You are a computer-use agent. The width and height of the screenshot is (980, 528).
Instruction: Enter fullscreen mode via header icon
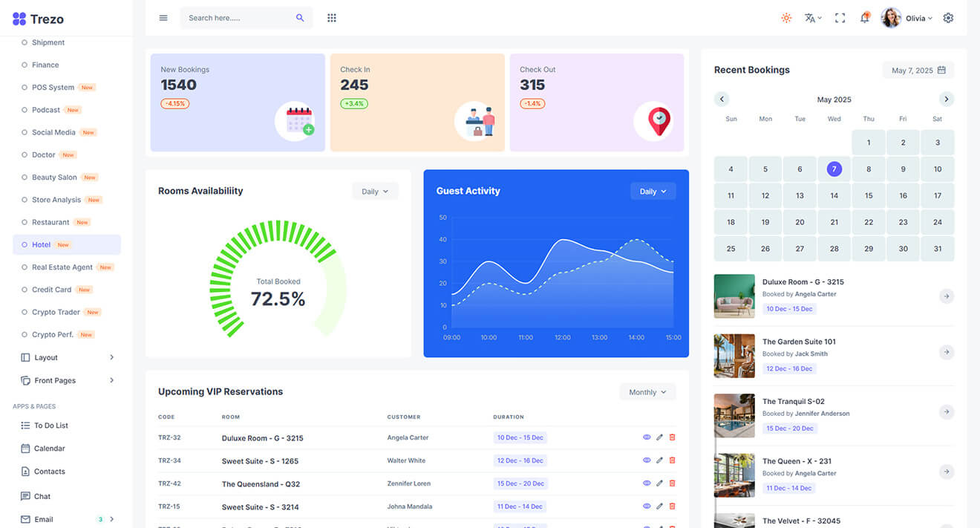pyautogui.click(x=840, y=18)
